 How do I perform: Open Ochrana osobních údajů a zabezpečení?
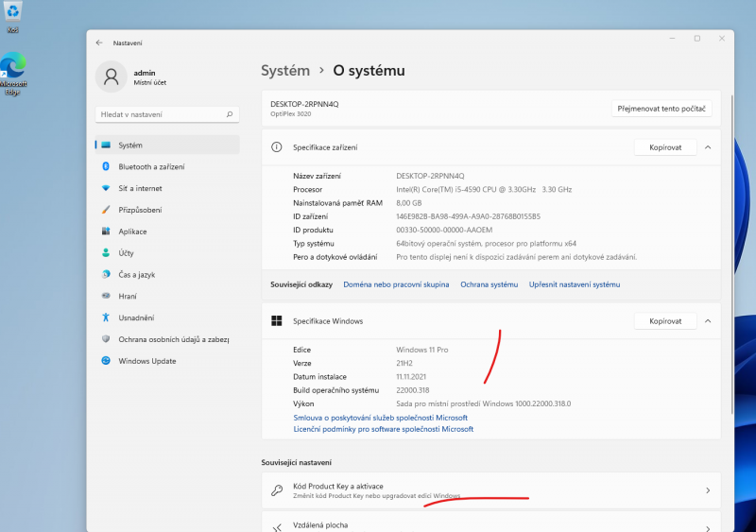(x=167, y=339)
